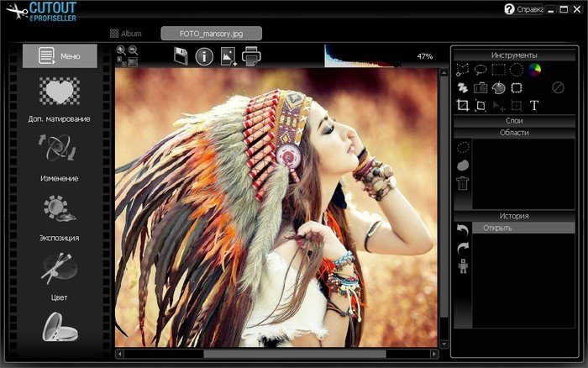The image size is (588, 368).
Task: Show image info via the 'i' icon
Action: [204, 56]
